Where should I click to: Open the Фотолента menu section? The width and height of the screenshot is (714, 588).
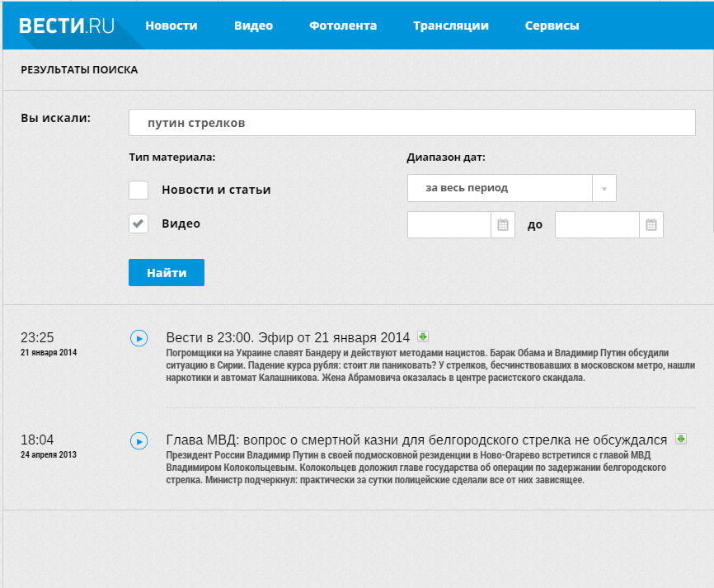[x=343, y=26]
